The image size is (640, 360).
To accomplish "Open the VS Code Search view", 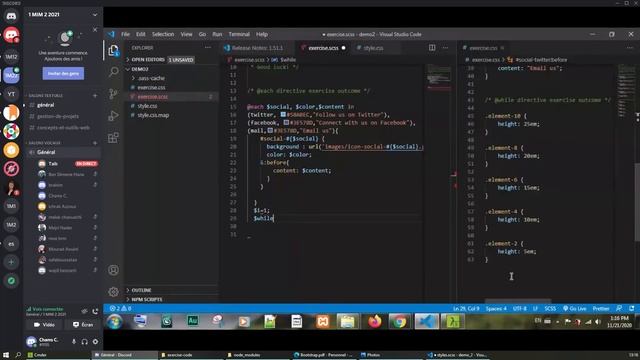I will tap(113, 71).
